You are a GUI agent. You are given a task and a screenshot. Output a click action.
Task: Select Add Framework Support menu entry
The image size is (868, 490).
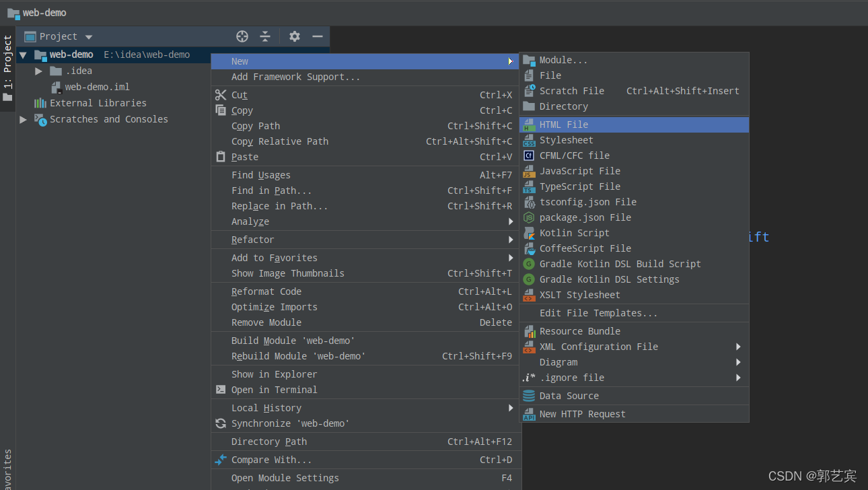[365, 77]
